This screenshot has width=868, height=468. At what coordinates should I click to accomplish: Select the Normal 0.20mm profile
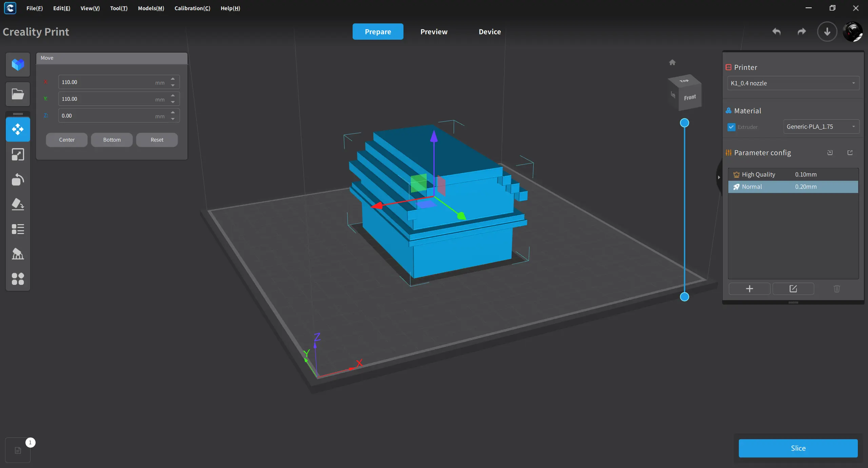coord(793,187)
